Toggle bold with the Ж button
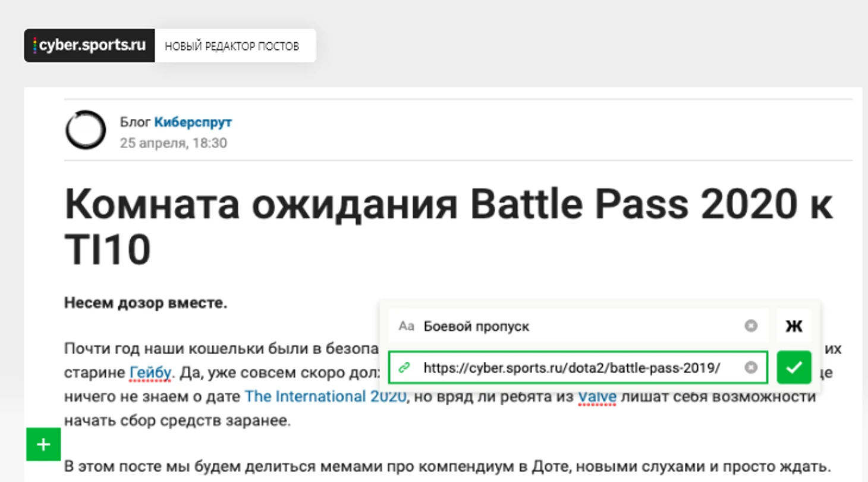868x482 pixels. click(794, 325)
